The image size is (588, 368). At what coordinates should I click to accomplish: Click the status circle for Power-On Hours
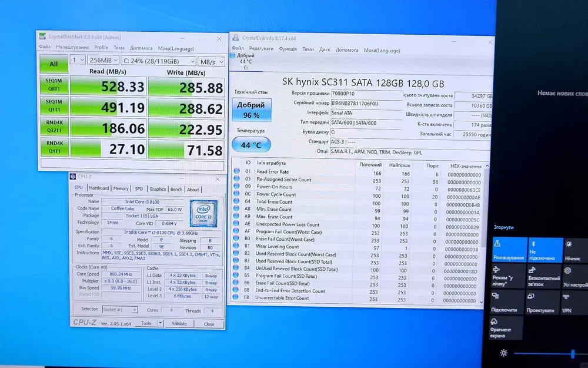point(236,186)
